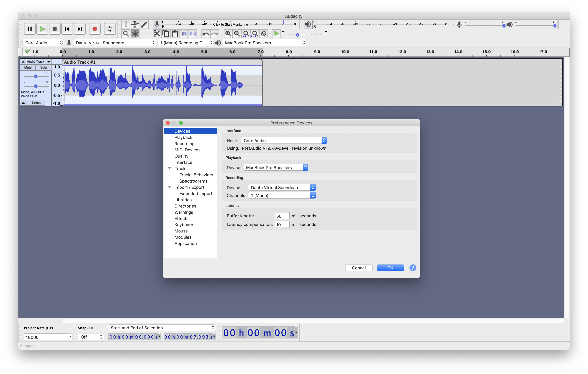Solo the Audio Track

coord(43,67)
